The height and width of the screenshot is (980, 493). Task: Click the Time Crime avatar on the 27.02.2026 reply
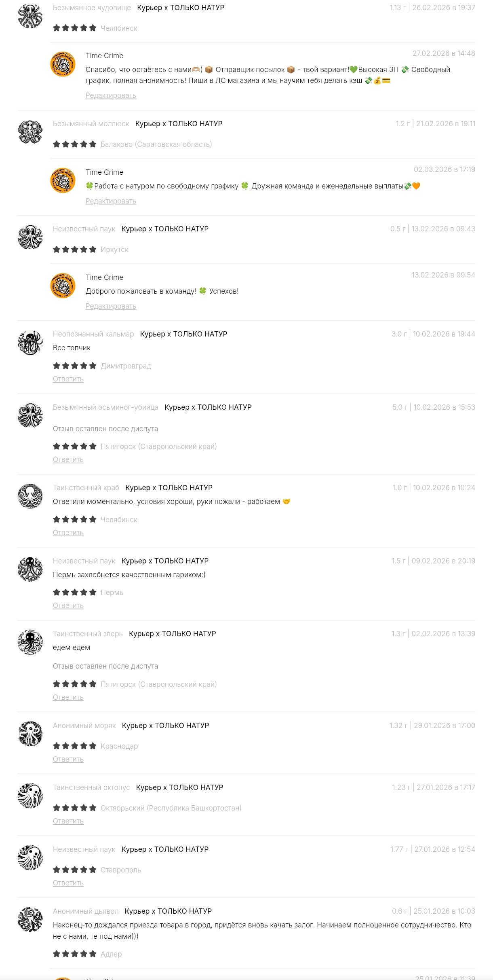(63, 64)
